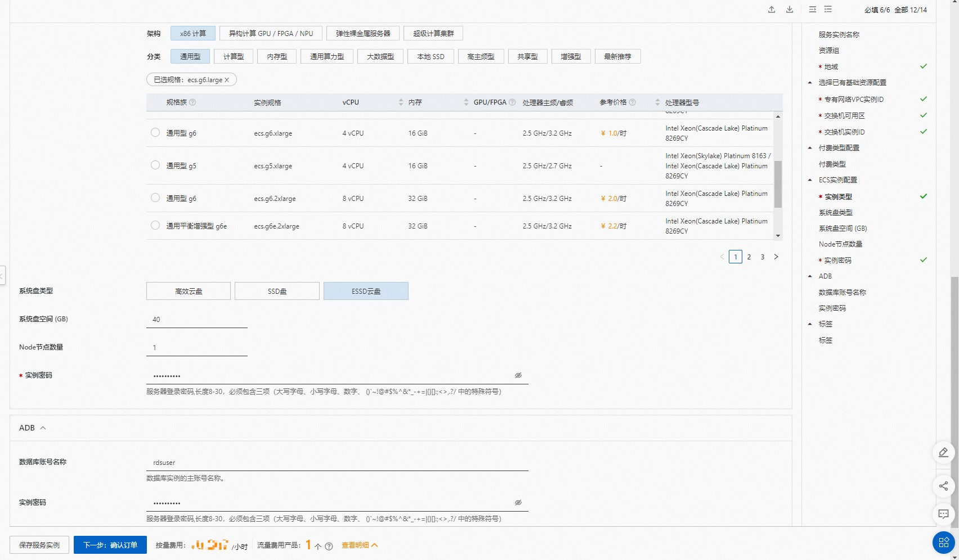959x560 pixels.
Task: Focus 系统盘空间 (GB) input field
Action: (x=197, y=320)
